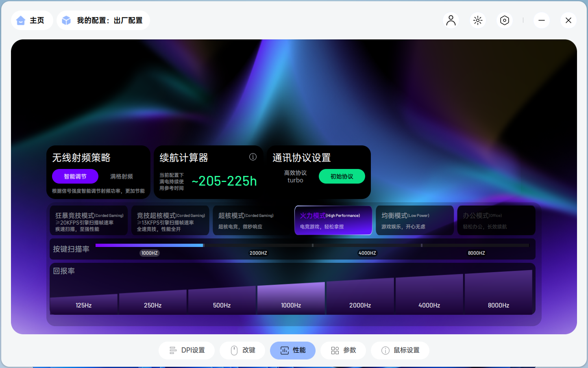This screenshot has height=368, width=588.
Task: Select 智能调节 wireless RF strategy
Action: 75,176
